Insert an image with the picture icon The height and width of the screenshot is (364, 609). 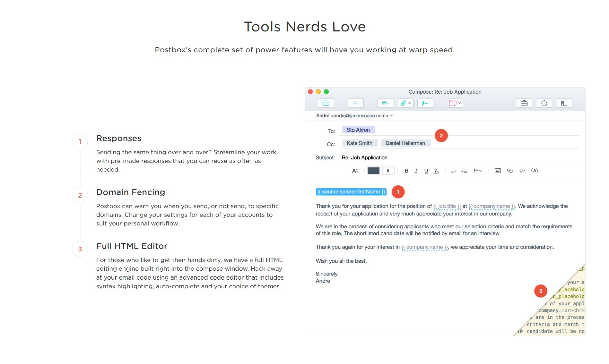497,171
